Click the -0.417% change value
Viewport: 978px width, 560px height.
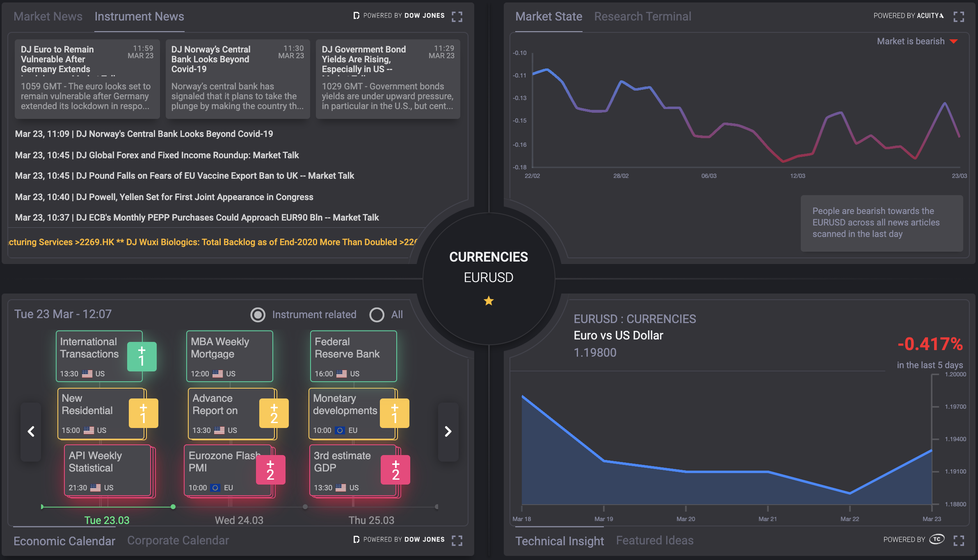pyautogui.click(x=930, y=344)
